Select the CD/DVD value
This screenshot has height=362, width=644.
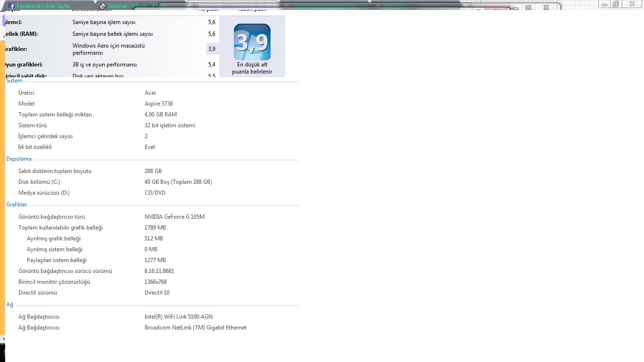tap(155, 193)
